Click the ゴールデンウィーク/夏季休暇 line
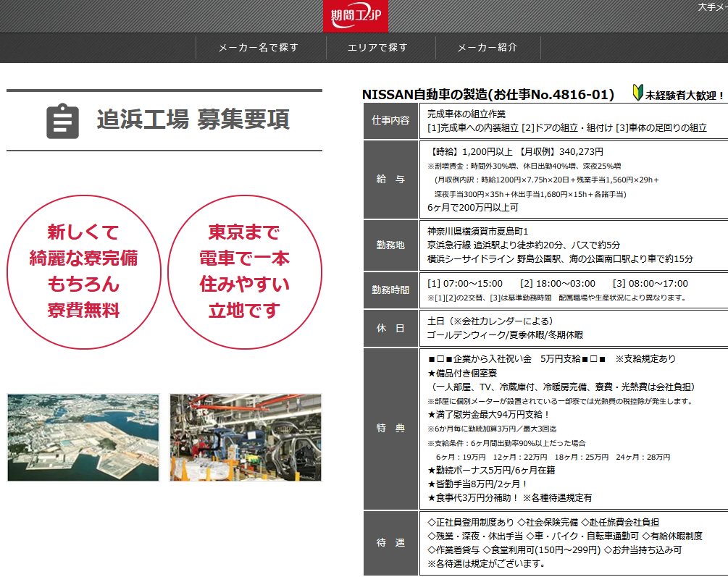Viewport: 728px width, 577px height. [x=505, y=335]
